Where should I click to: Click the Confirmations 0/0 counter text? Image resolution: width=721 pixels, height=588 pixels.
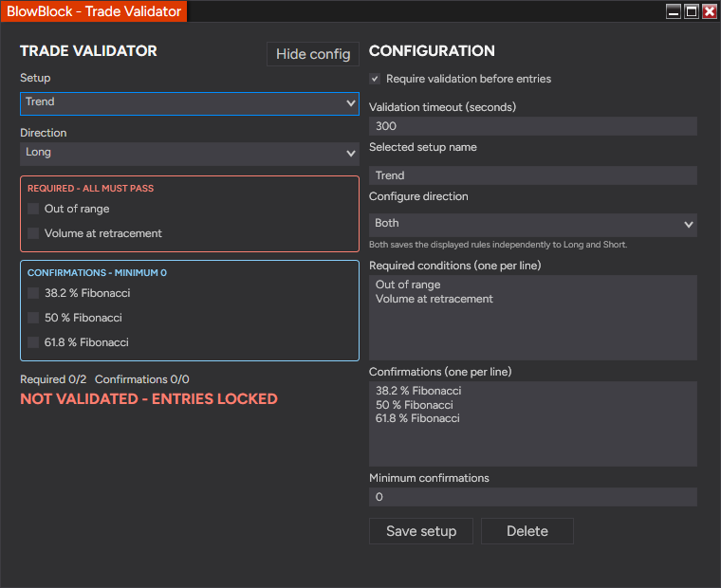[x=142, y=379]
